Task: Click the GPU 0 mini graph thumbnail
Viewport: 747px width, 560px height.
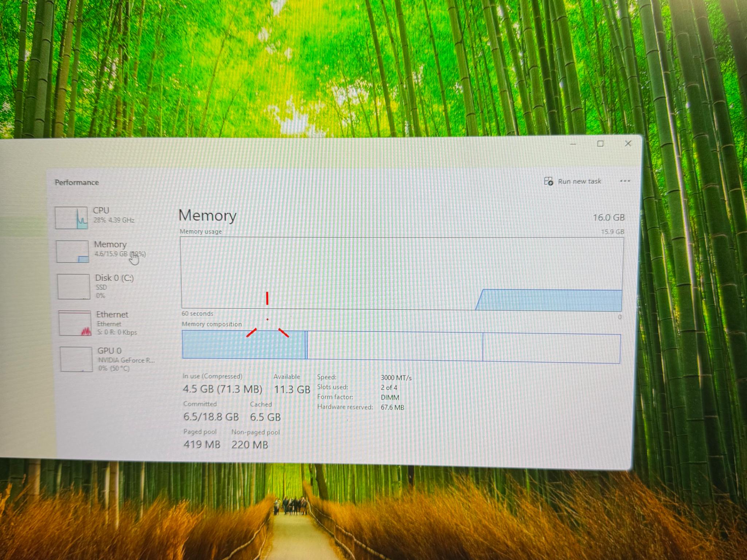Action: tap(76, 359)
